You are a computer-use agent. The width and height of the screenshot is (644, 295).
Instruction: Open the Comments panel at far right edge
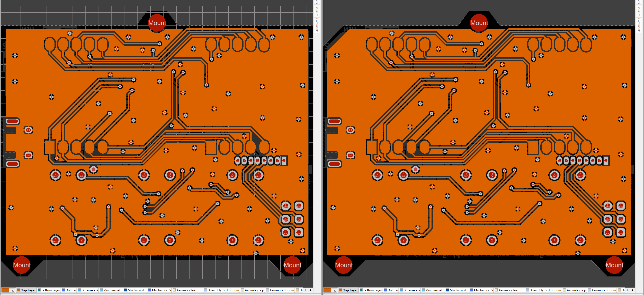[639, 25]
